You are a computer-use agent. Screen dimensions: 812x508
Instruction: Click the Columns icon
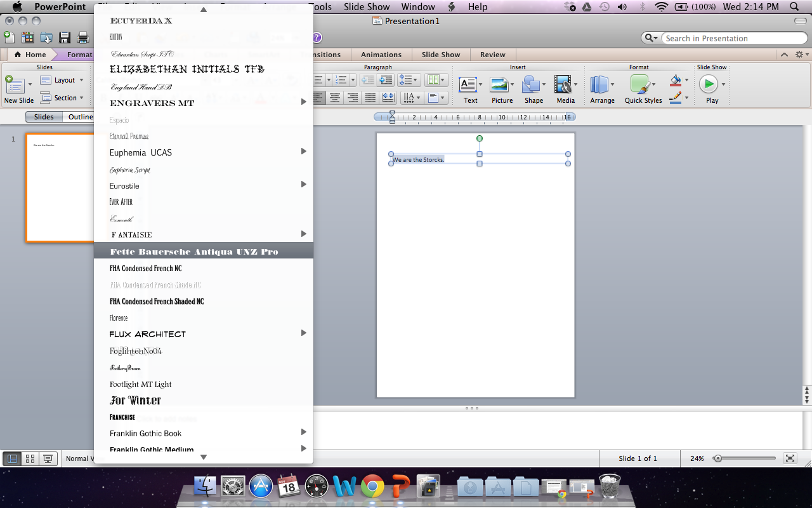[x=436, y=80]
